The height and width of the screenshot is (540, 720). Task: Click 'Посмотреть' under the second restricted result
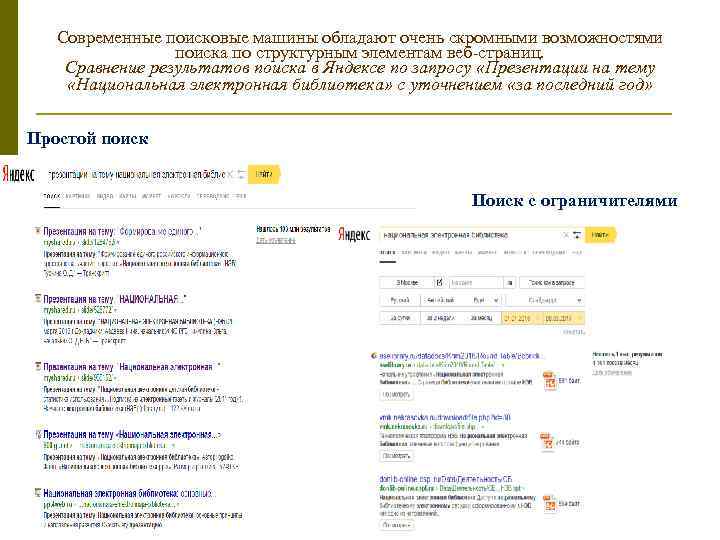396,456
